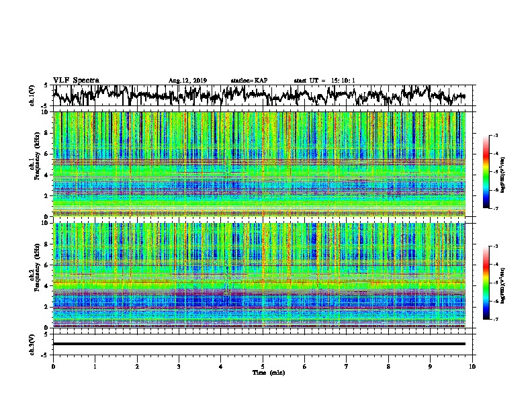The width and height of the screenshot is (532, 411).
Task: Click time-axis tick label "4"
Action: point(221,367)
